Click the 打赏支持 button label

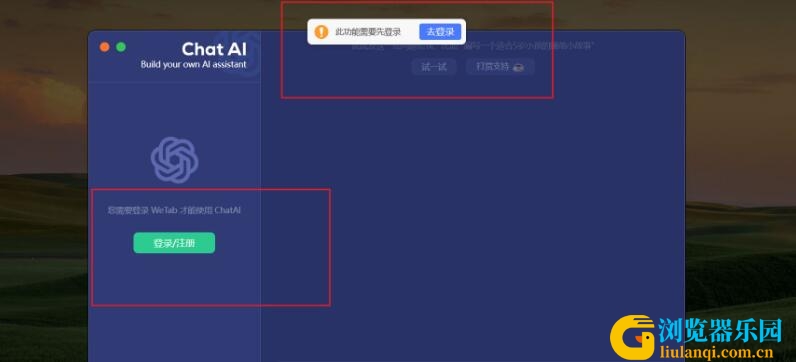pyautogui.click(x=492, y=67)
